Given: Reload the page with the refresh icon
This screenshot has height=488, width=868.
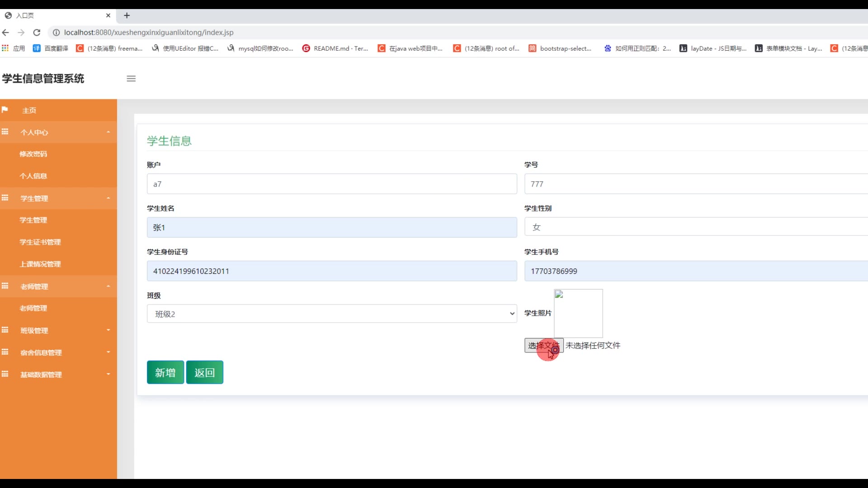Looking at the screenshot, I should (37, 33).
